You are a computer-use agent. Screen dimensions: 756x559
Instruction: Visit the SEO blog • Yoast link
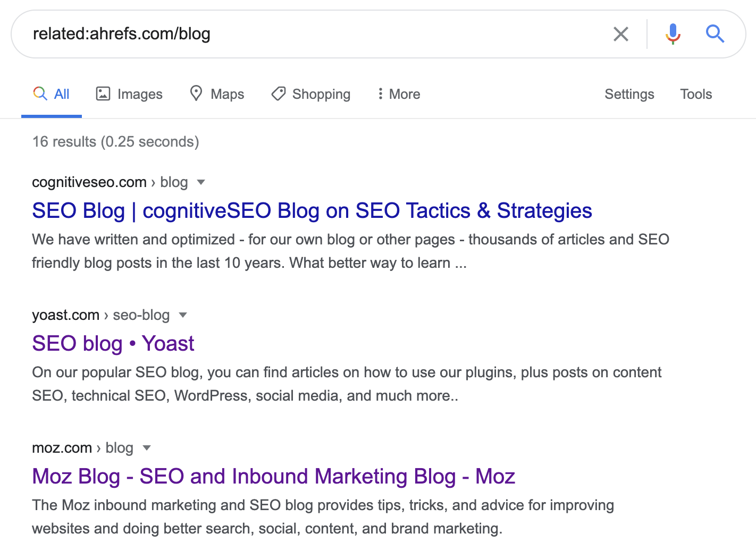[x=113, y=344]
